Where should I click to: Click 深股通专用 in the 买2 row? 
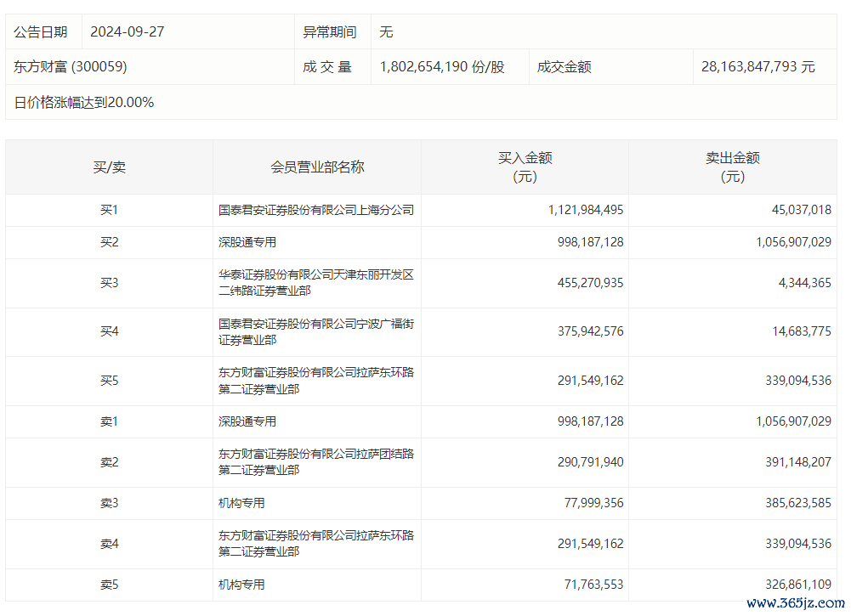coord(247,242)
